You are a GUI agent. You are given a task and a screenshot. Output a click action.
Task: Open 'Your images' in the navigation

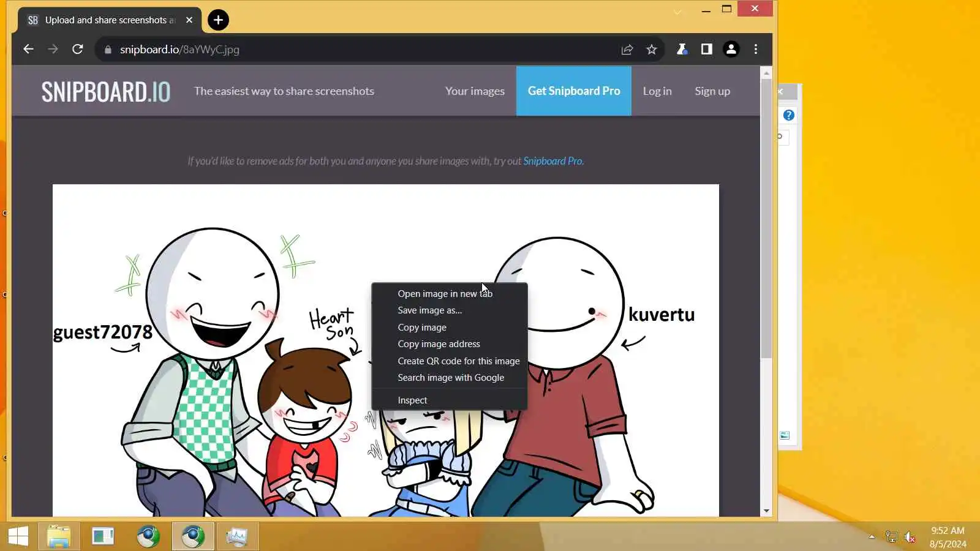(x=475, y=91)
